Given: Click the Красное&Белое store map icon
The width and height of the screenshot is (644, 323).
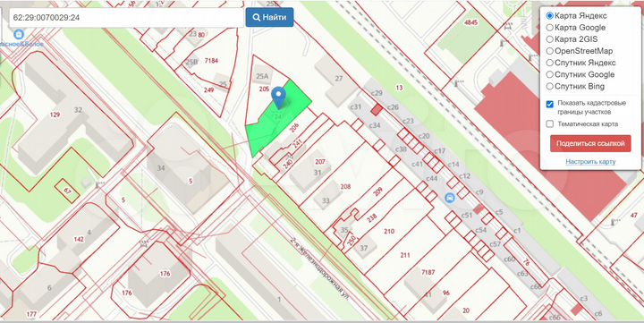Looking at the screenshot, I should click(x=19, y=34).
